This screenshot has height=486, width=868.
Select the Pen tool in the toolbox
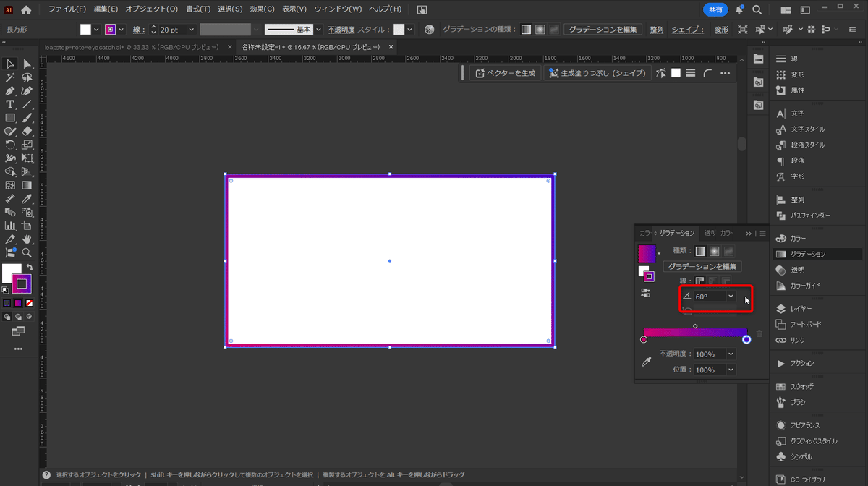click(10, 91)
